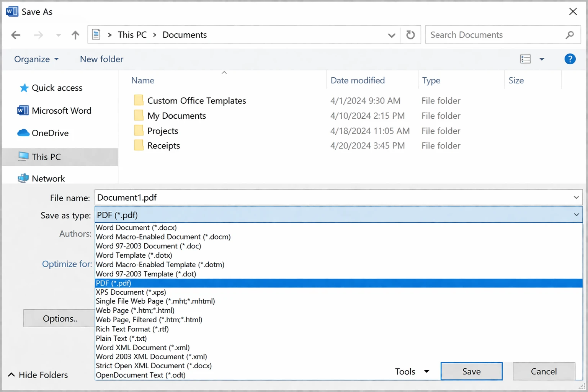Choose Plain Text (*.txt)
The height and width of the screenshot is (392, 588).
pyautogui.click(x=339, y=338)
